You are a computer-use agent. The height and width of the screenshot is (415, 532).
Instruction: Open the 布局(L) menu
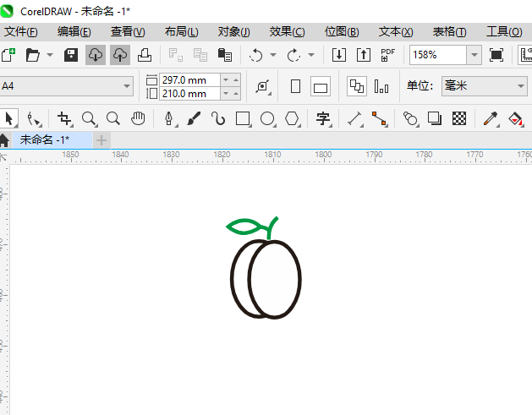coord(181,32)
